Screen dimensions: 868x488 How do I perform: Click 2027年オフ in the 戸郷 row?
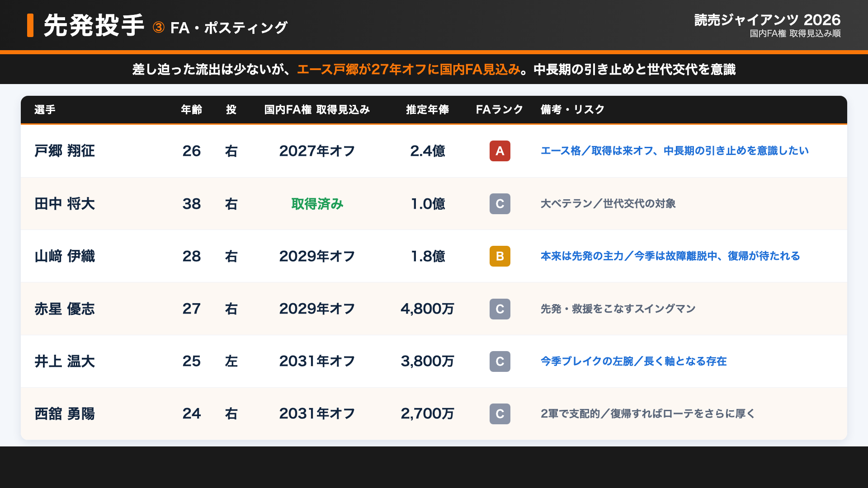(317, 151)
